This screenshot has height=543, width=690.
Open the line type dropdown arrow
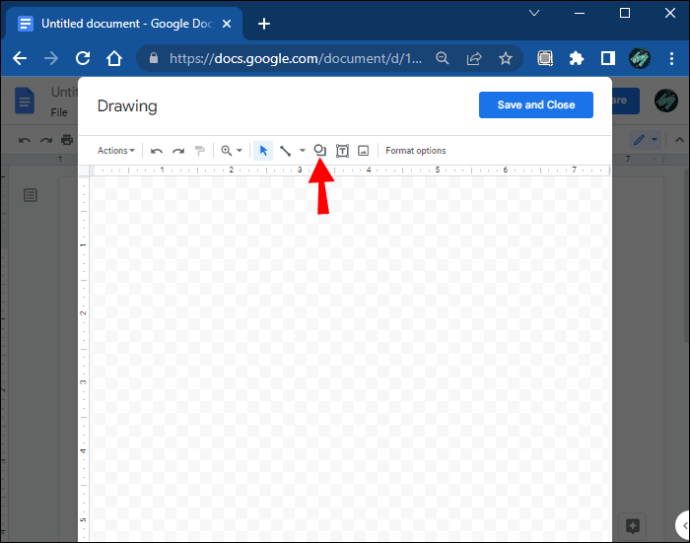coord(302,150)
